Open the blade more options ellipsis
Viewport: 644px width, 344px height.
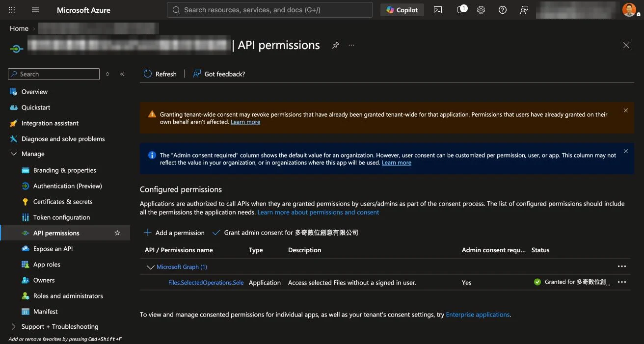pyautogui.click(x=351, y=45)
